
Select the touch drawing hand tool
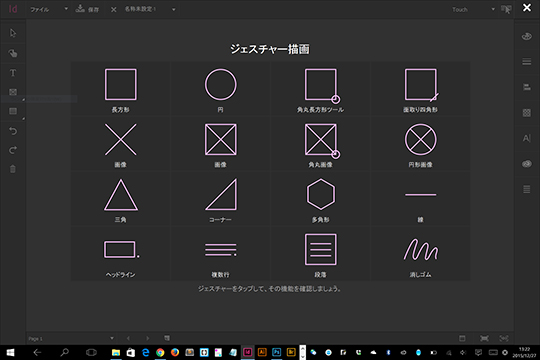(13, 53)
